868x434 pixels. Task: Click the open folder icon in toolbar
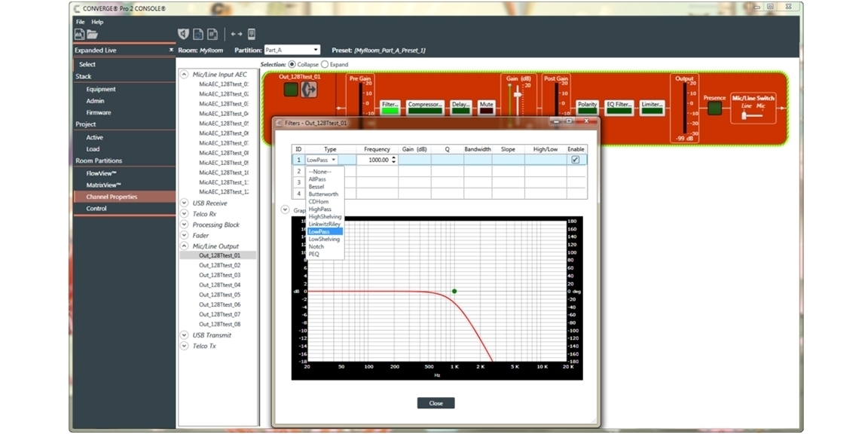click(92, 35)
